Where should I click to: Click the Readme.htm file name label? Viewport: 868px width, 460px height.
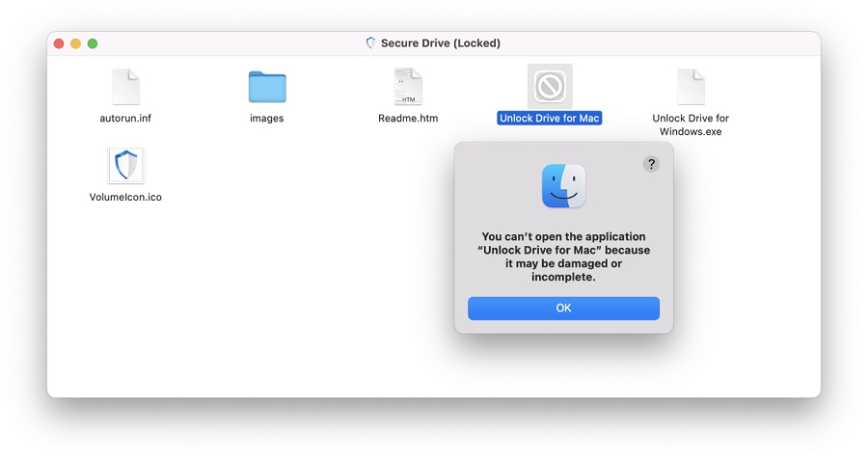pyautogui.click(x=408, y=119)
